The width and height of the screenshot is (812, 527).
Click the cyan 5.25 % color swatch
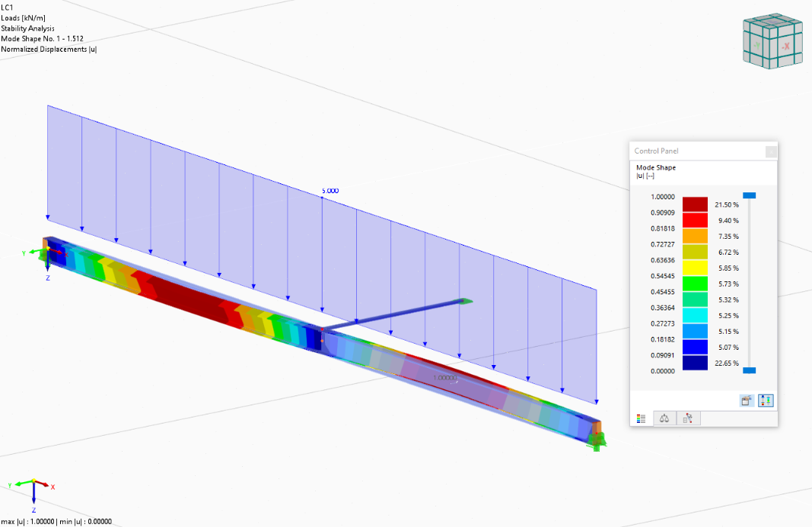tap(695, 316)
